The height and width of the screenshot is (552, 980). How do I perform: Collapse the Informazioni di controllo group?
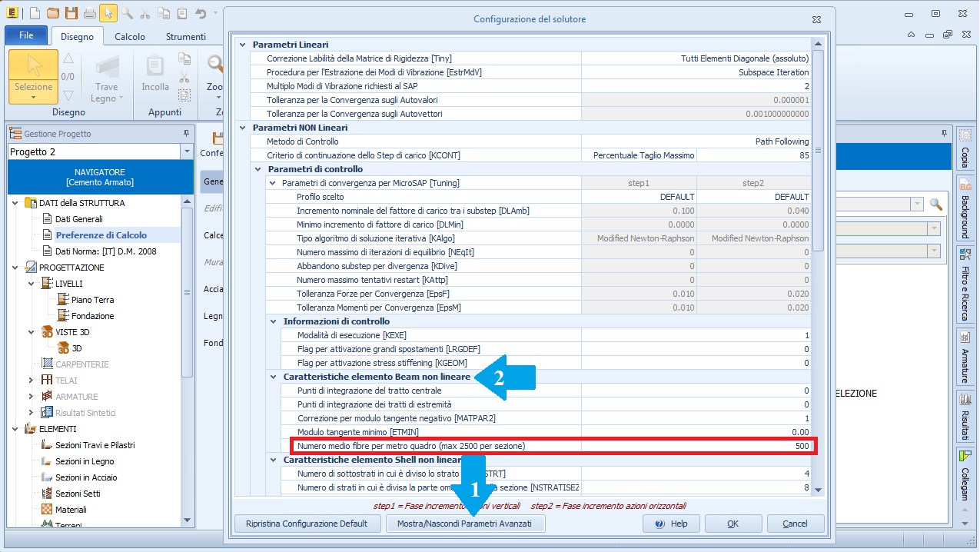pyautogui.click(x=274, y=321)
